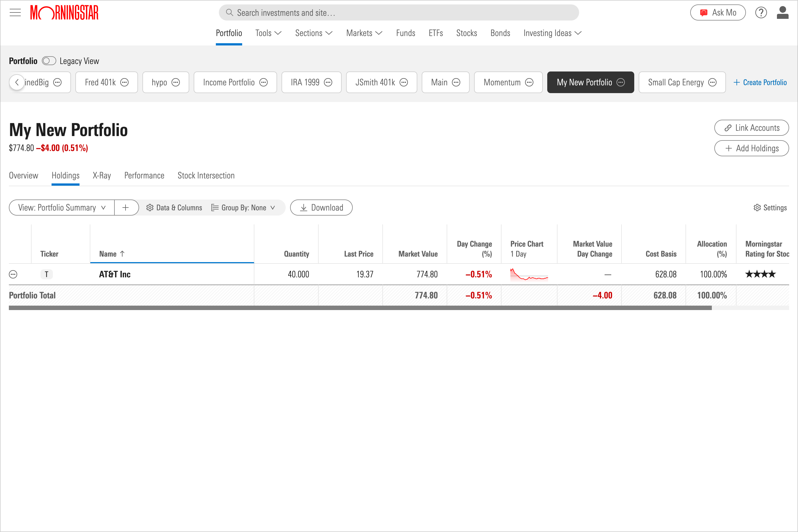
Task: Expand the View Portfolio Summary dropdown
Action: tap(59, 207)
